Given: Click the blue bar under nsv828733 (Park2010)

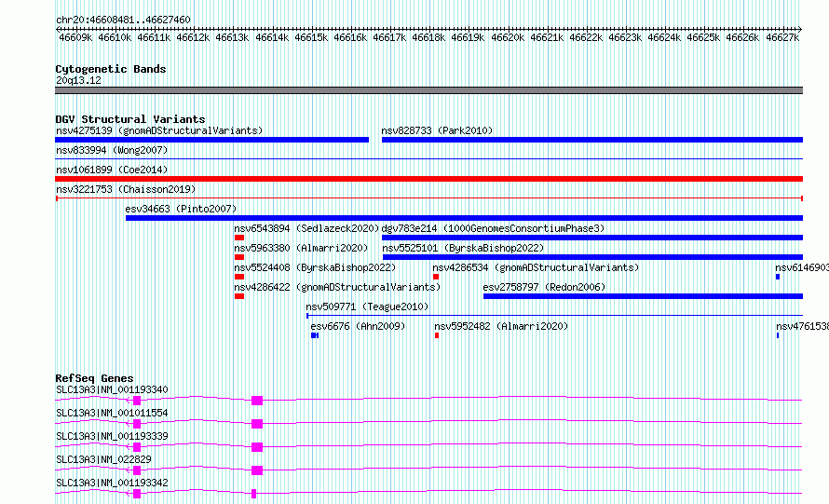Looking at the screenshot, I should coord(592,140).
